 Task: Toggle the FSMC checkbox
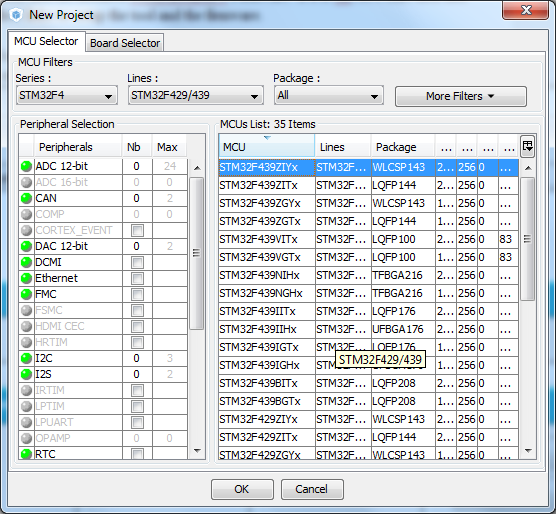(x=137, y=311)
